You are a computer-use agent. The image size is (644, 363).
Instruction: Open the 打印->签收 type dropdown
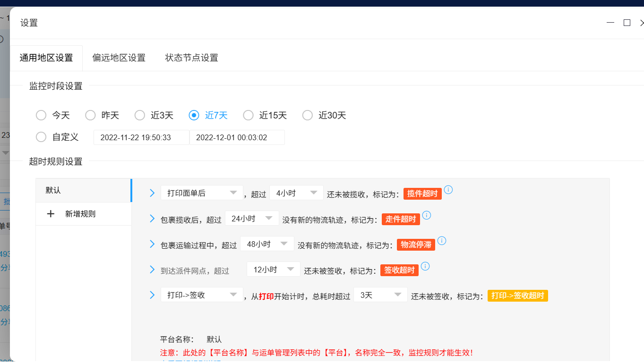202,295
